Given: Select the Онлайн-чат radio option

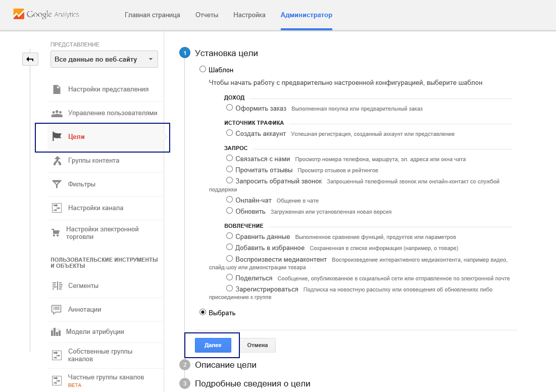Looking at the screenshot, I should click(229, 200).
